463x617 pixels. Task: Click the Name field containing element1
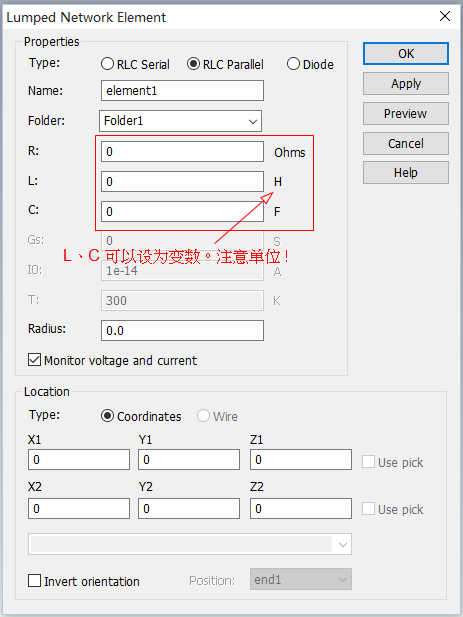[182, 91]
